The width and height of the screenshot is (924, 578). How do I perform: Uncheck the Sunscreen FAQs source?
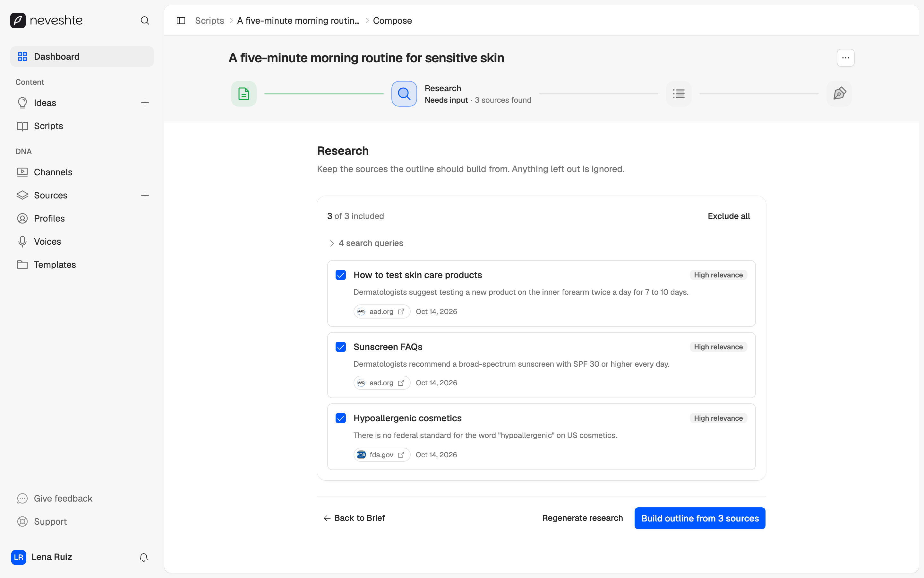[x=341, y=347]
